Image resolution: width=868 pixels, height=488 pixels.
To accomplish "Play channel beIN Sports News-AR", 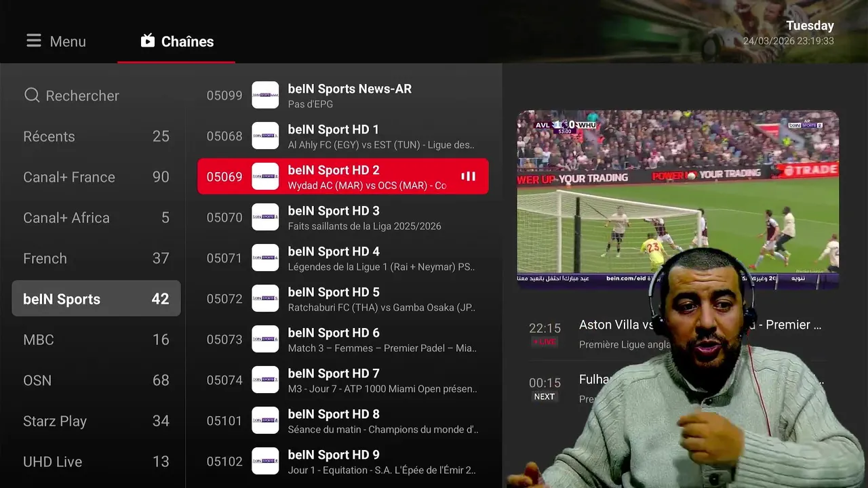I will point(343,96).
